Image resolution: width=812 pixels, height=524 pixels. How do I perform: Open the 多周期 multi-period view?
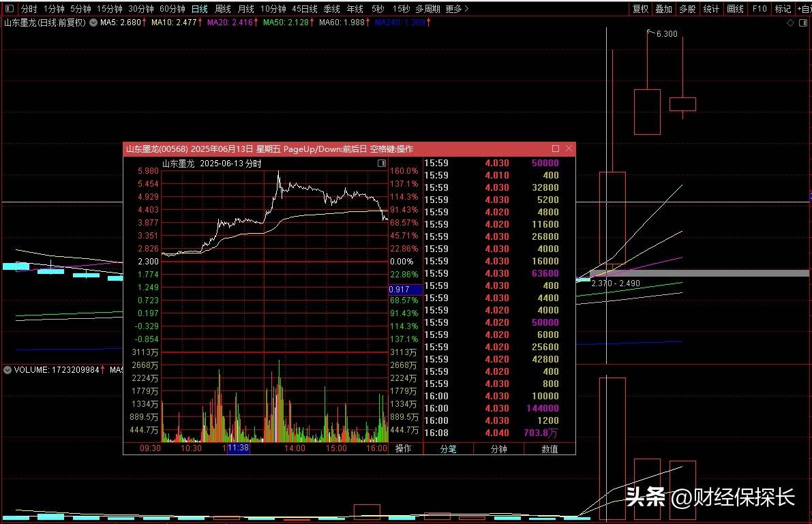[427, 9]
